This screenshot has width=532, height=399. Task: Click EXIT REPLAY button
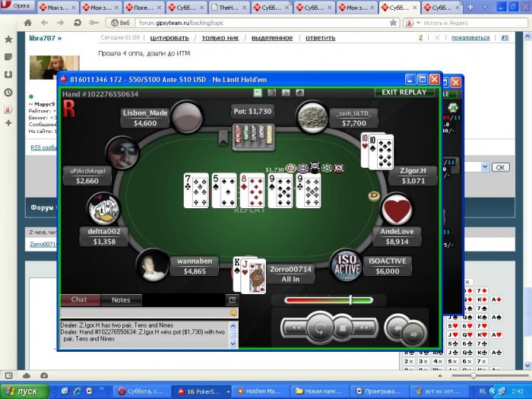pos(404,92)
